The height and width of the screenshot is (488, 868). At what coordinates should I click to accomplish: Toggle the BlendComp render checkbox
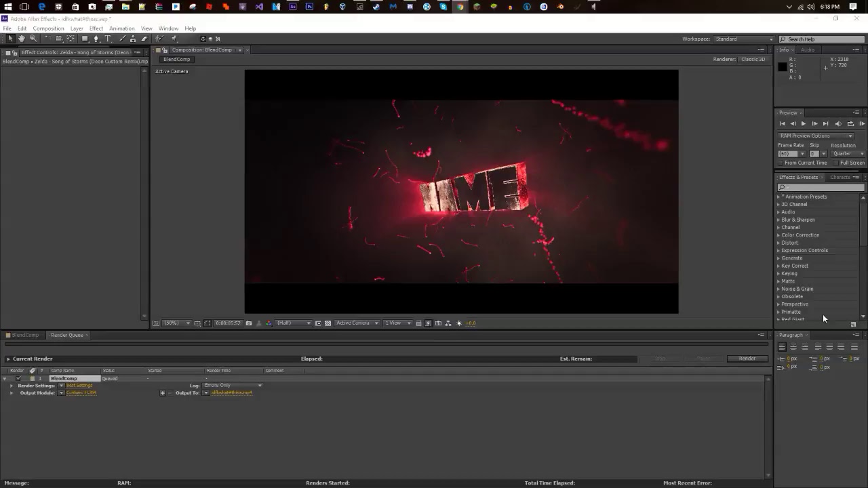[18, 378]
